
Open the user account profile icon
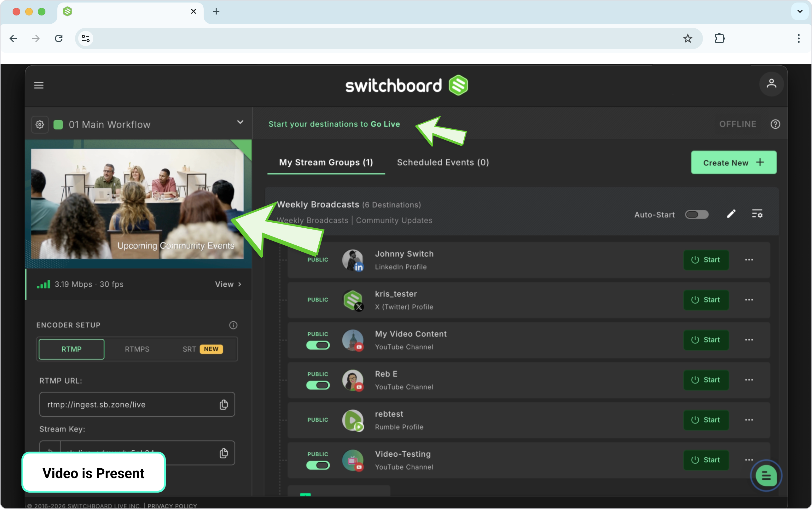(x=771, y=84)
